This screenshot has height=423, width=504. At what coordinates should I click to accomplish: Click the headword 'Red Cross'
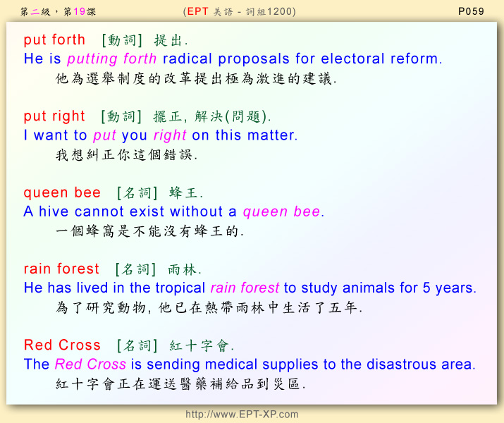pos(62,345)
